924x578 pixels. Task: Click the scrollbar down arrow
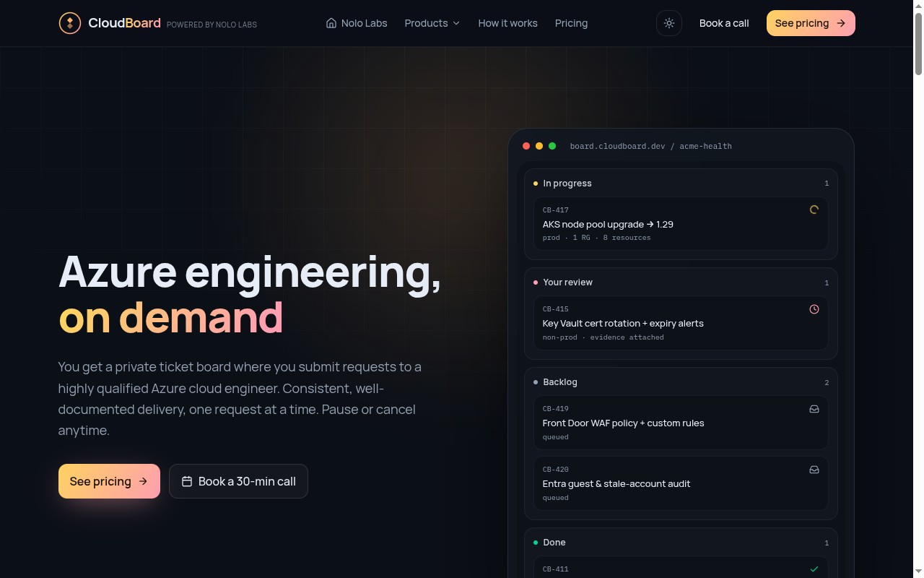[x=918, y=572]
